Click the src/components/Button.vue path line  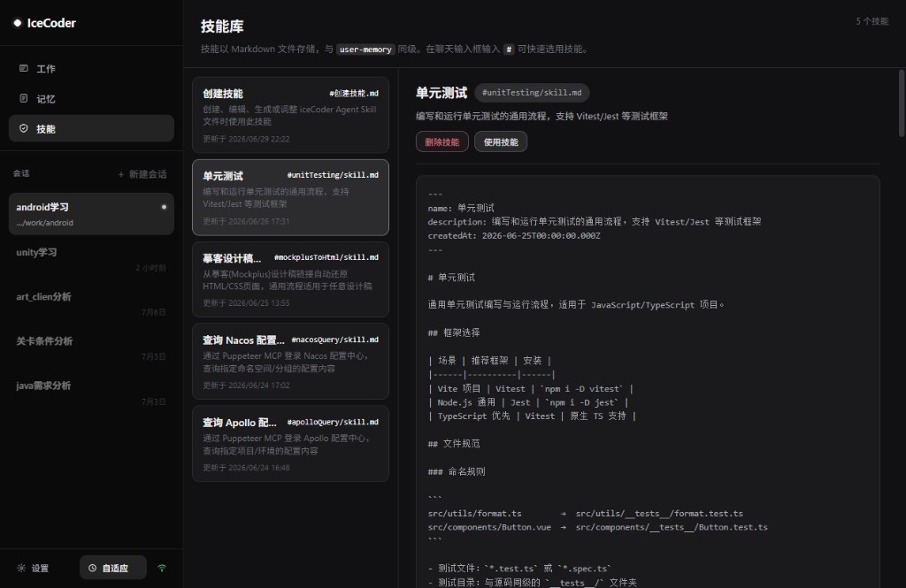click(597, 527)
